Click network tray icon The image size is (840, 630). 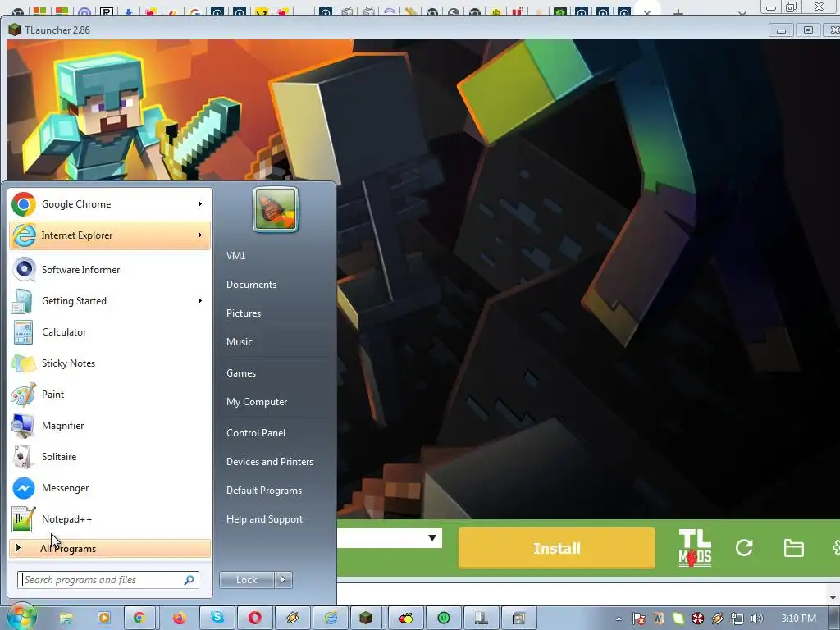[737, 619]
